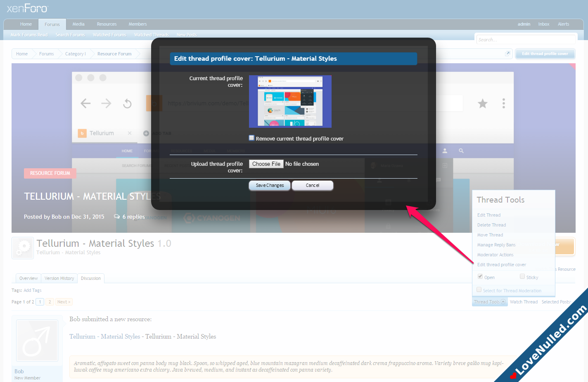The image size is (588, 382).
Task: Open the Members navigation tab
Action: [138, 24]
